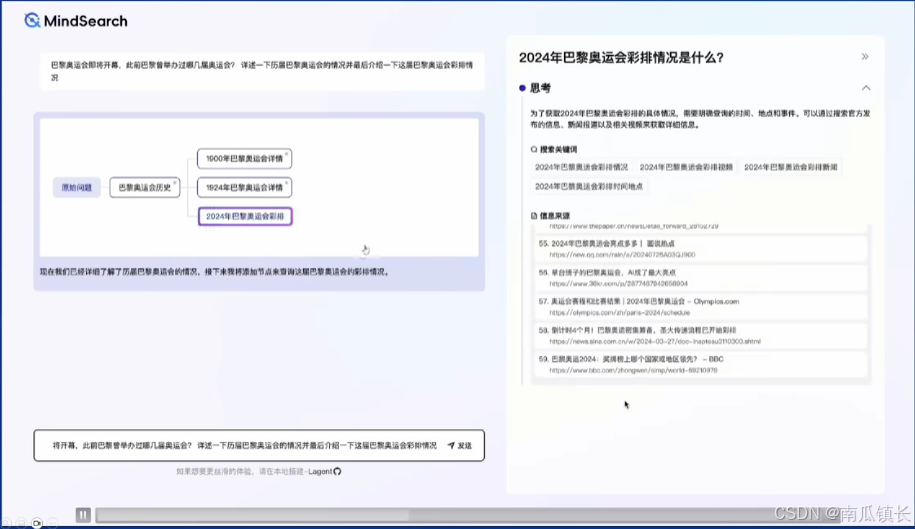Click the 发送 send button label
Viewport: 915px width, 529px height.
(465, 446)
